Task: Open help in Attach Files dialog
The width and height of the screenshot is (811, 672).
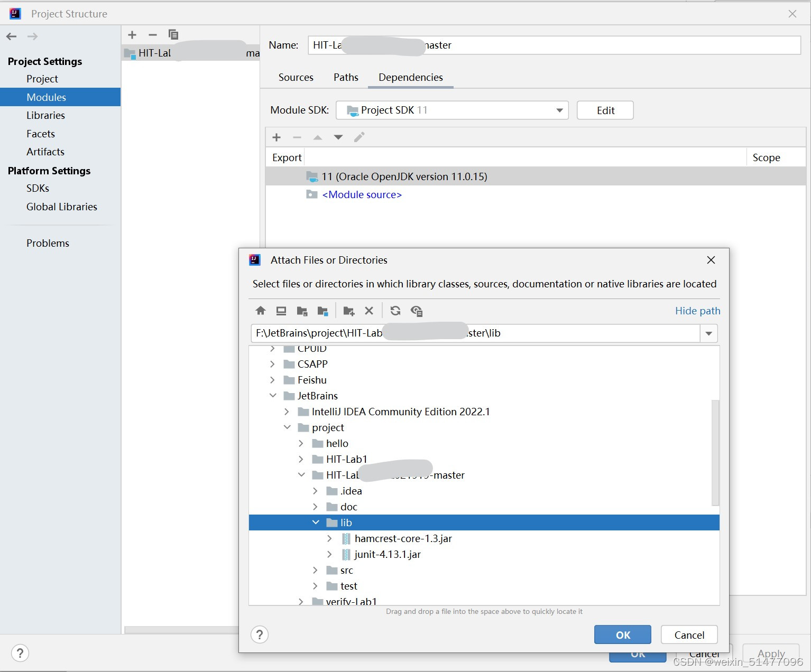Action: pos(260,634)
